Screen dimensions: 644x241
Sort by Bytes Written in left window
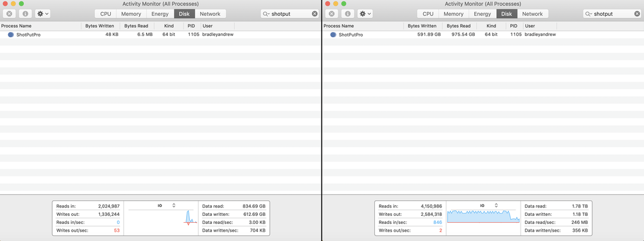click(100, 26)
